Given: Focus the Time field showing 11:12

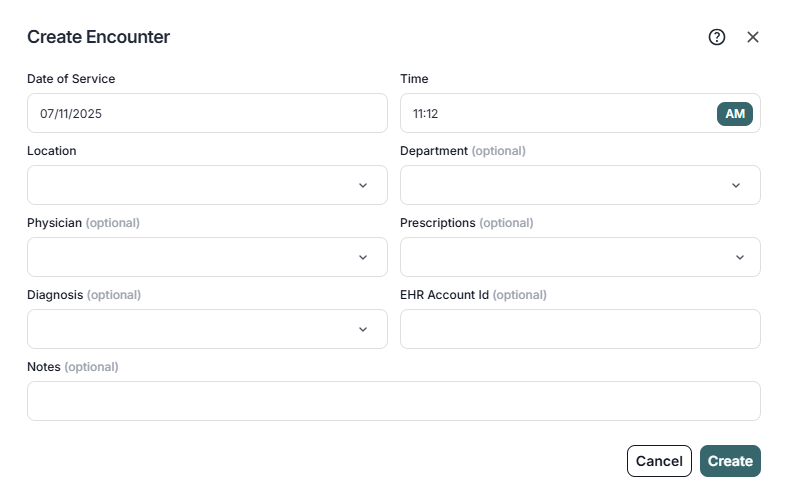Looking at the screenshot, I should [x=555, y=114].
